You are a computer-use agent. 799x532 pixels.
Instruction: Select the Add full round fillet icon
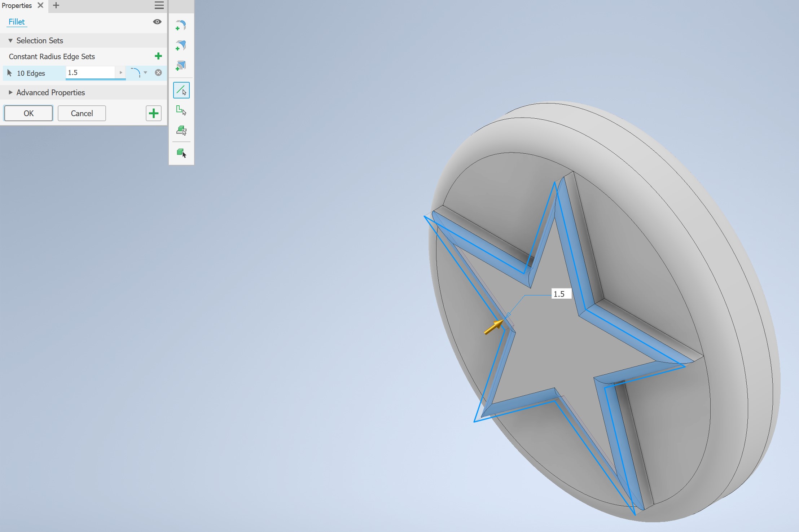181,66
